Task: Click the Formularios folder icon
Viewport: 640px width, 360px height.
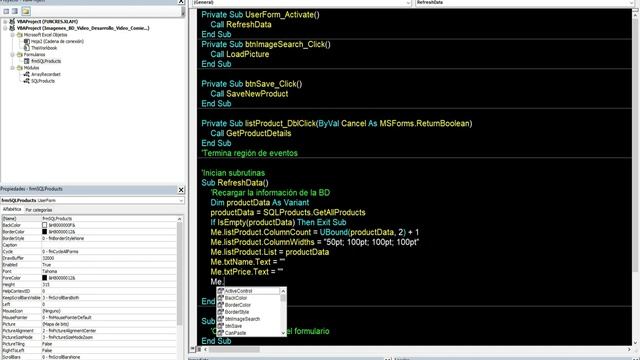Action: (x=19, y=54)
